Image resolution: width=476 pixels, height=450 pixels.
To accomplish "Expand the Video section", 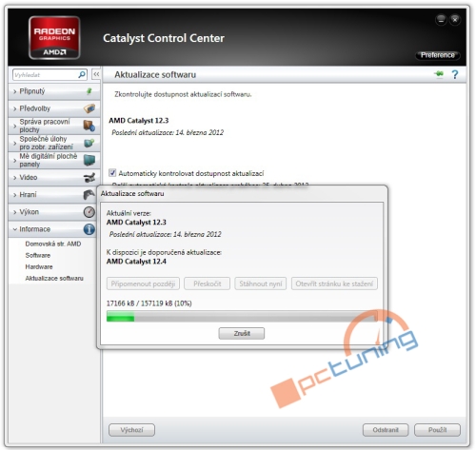I will [54, 178].
